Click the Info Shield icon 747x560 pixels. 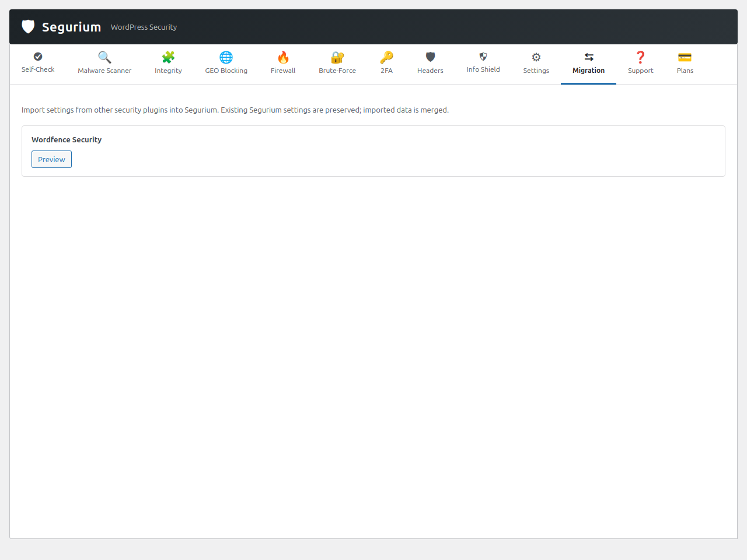coord(483,57)
